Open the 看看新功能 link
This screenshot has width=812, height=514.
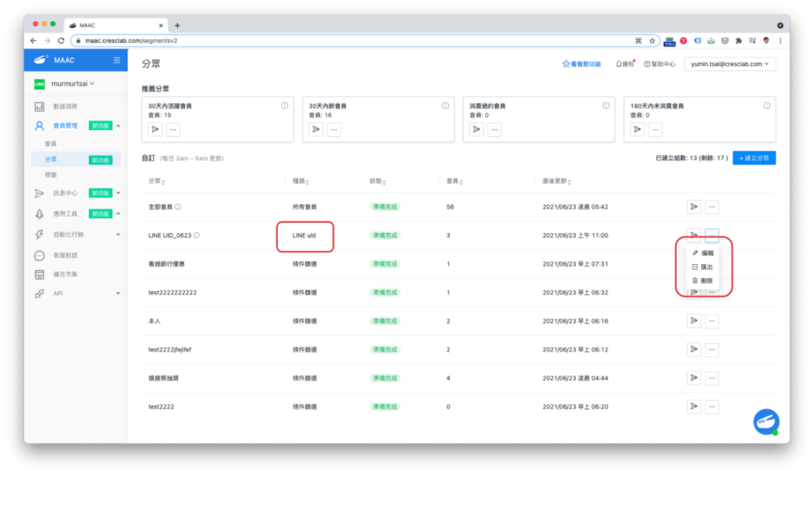click(581, 64)
